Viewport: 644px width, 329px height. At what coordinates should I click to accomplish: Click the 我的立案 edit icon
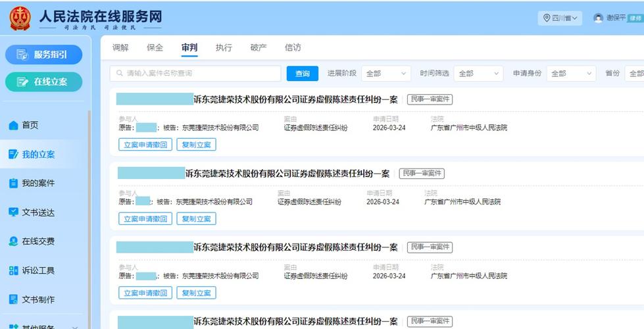[x=14, y=155]
